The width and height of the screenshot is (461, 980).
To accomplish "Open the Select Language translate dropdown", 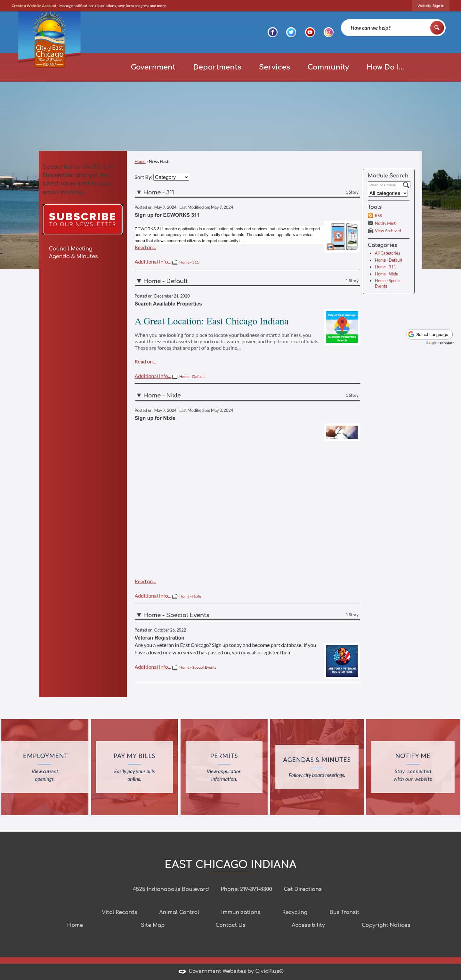I will coord(429,334).
